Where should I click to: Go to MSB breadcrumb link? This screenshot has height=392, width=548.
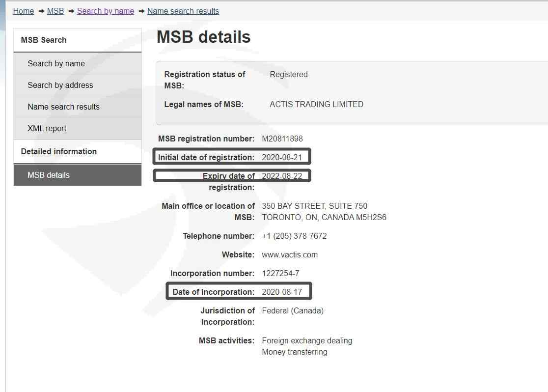55,11
